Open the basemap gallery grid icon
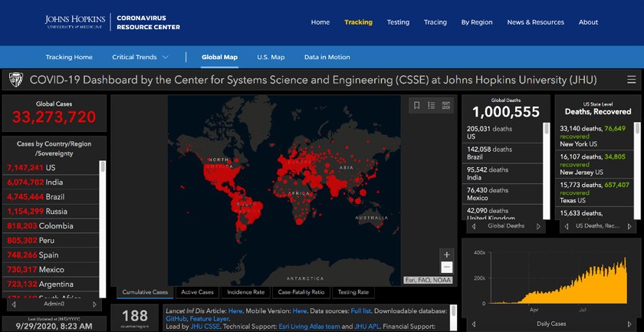The height and width of the screenshot is (332, 644). click(445, 106)
